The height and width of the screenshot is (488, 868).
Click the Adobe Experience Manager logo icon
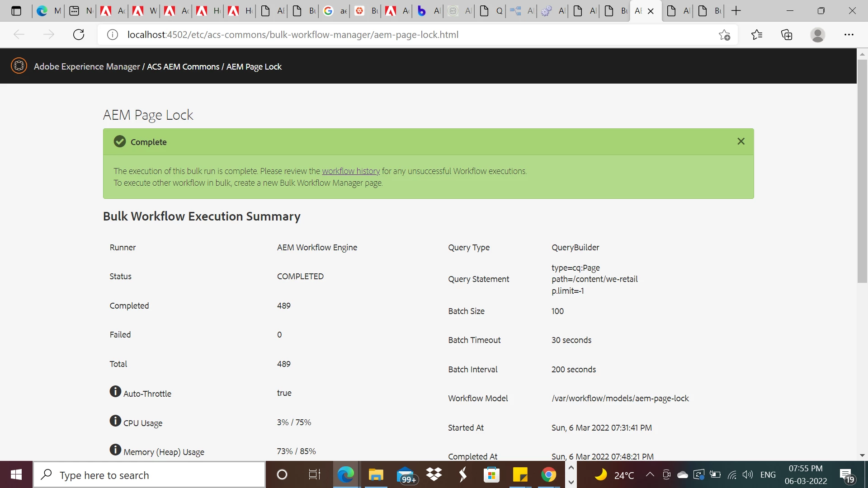pyautogui.click(x=19, y=66)
